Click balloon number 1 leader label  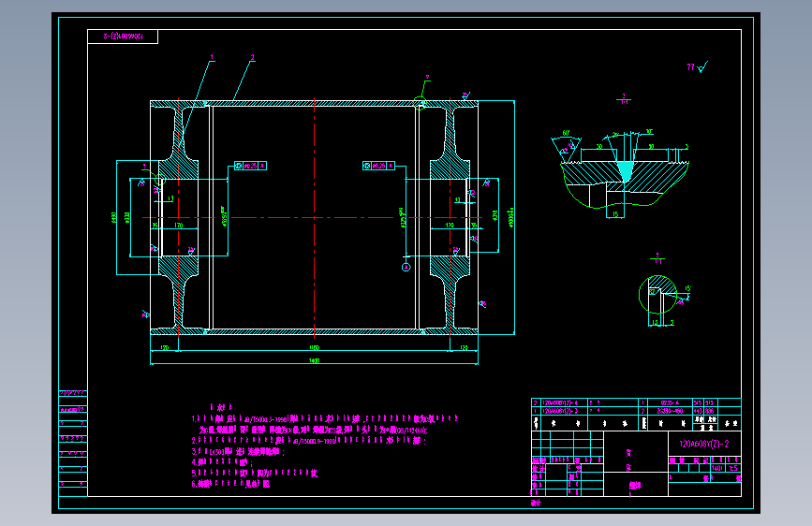click(212, 57)
